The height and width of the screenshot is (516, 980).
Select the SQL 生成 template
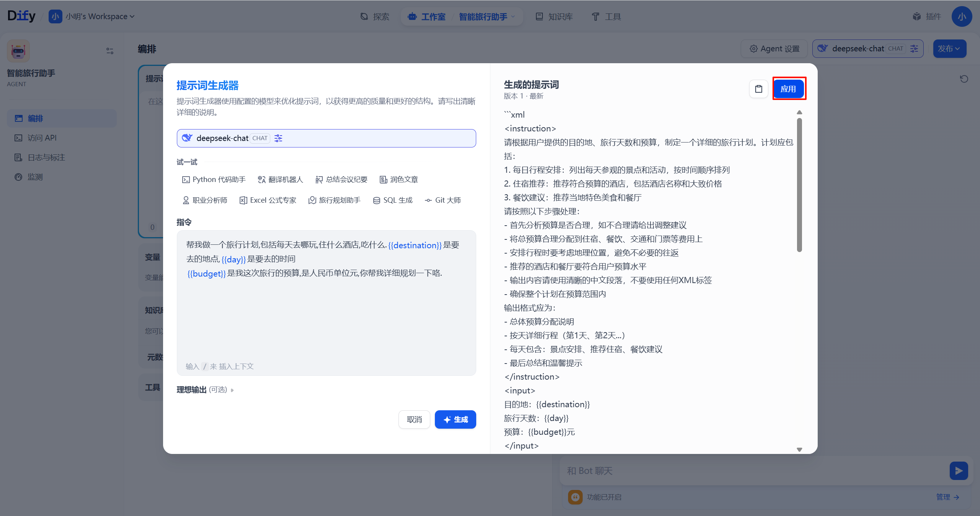tap(393, 200)
